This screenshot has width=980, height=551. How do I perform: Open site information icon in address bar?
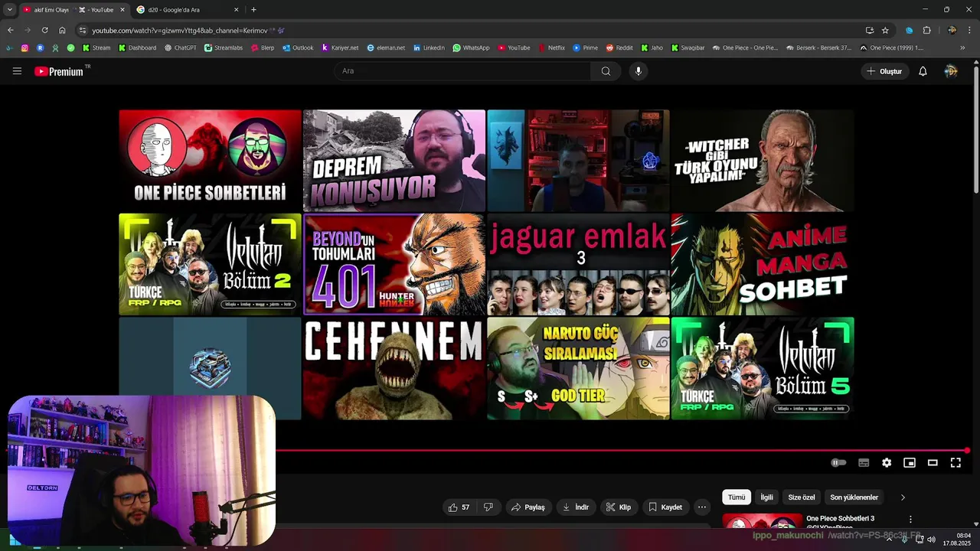(83, 30)
